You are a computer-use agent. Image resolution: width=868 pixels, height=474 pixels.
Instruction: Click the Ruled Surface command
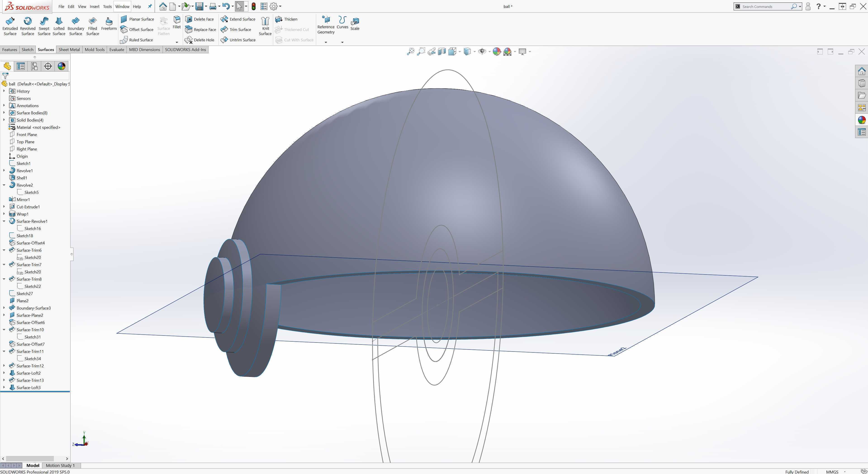coord(137,40)
